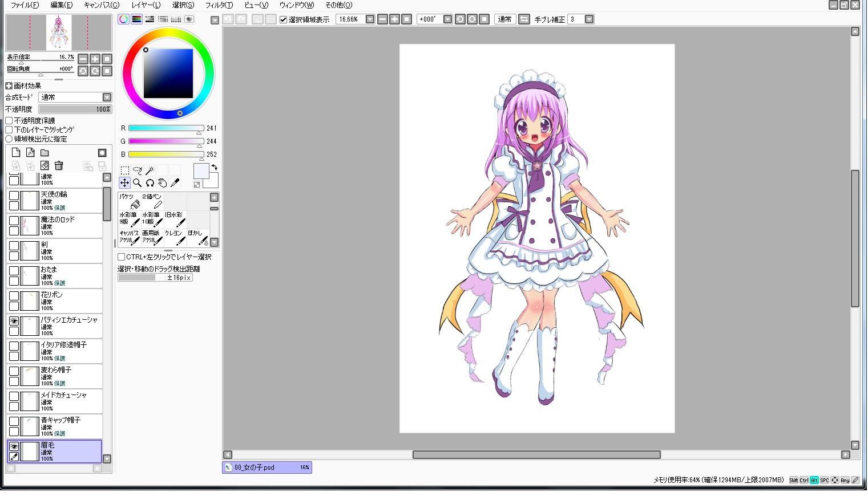Expand the 画材効果 section

[9, 86]
